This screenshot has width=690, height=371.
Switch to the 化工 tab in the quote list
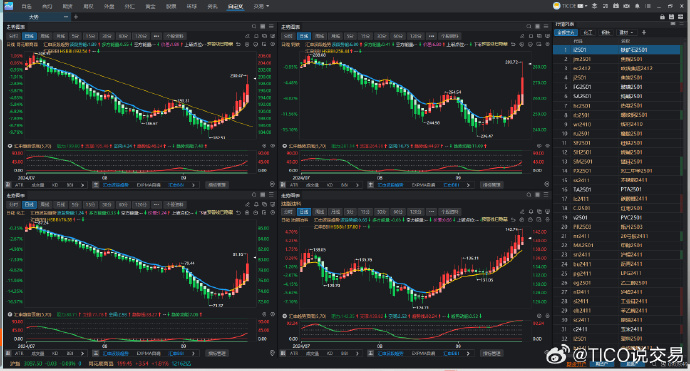pyautogui.click(x=588, y=33)
